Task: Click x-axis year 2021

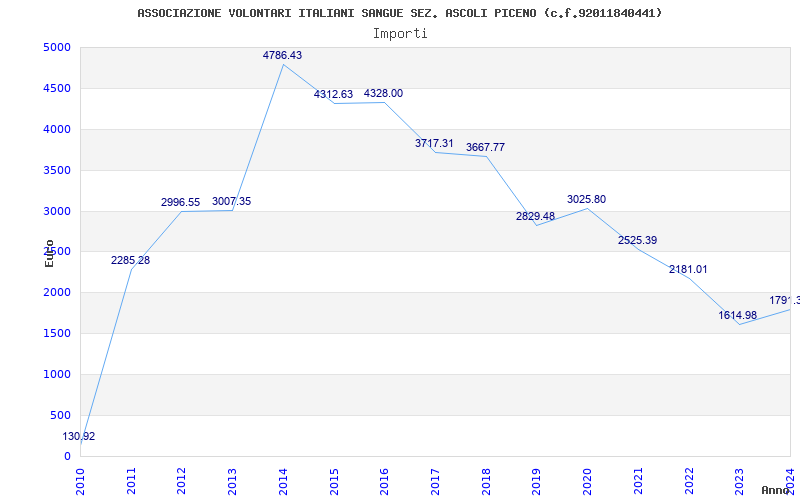Action: pyautogui.click(x=638, y=482)
